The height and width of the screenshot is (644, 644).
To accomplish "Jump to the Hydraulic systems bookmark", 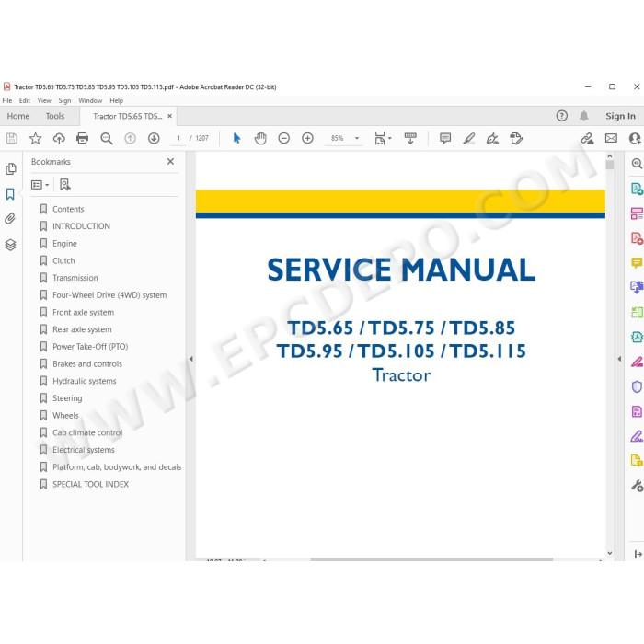I will [x=85, y=381].
